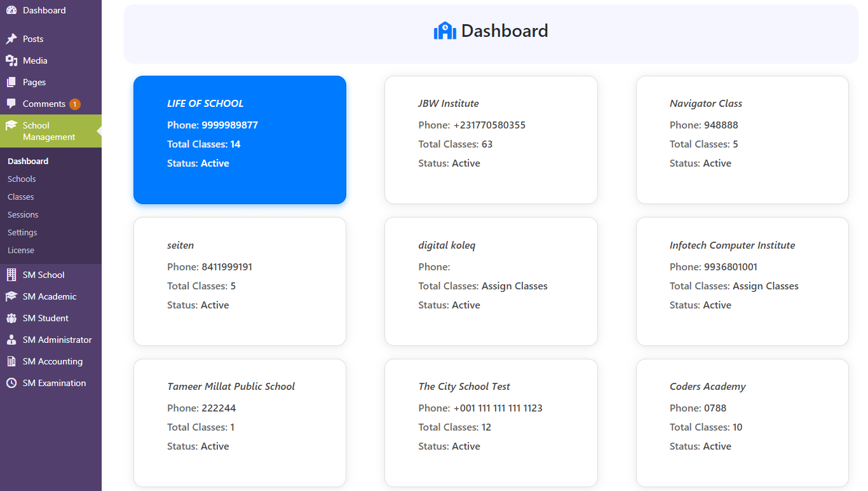868x491 pixels.
Task: Open the Posts menu
Action: point(51,39)
